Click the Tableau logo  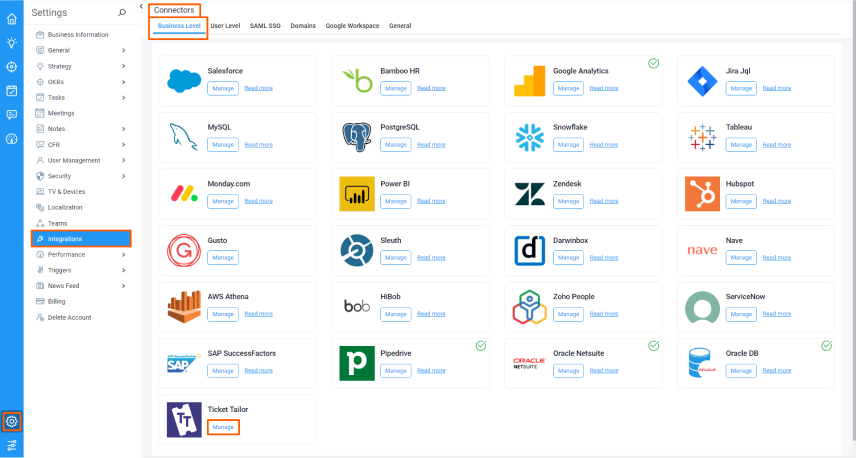point(702,137)
